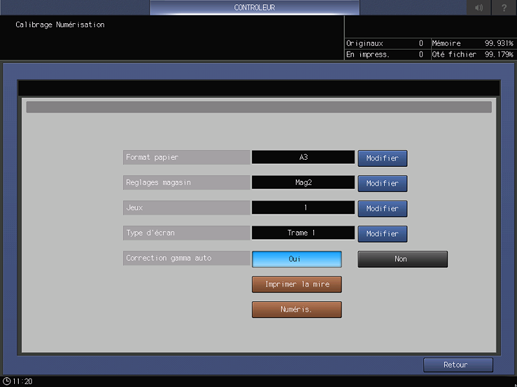Modify the Type d'écran setting
Image resolution: width=517 pixels, height=387 pixels.
tap(382, 234)
